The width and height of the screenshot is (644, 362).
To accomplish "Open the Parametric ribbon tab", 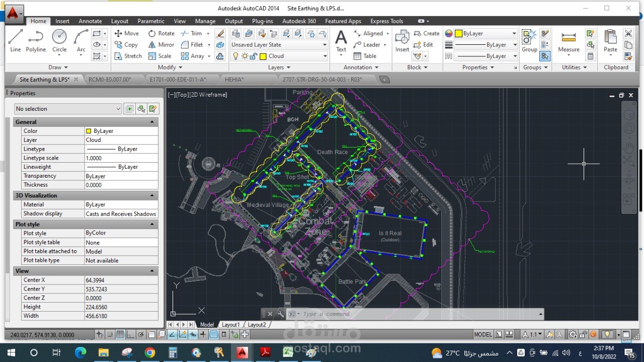I will pos(151,21).
